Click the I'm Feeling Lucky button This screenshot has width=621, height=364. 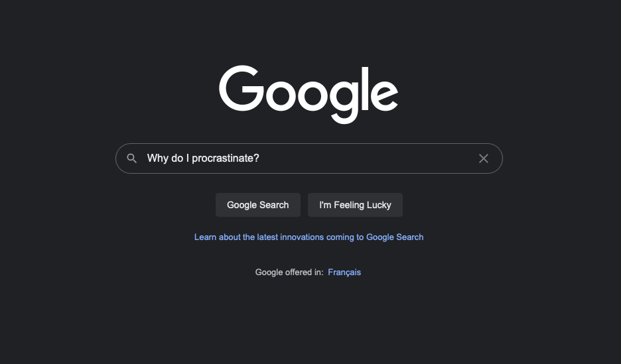355,205
